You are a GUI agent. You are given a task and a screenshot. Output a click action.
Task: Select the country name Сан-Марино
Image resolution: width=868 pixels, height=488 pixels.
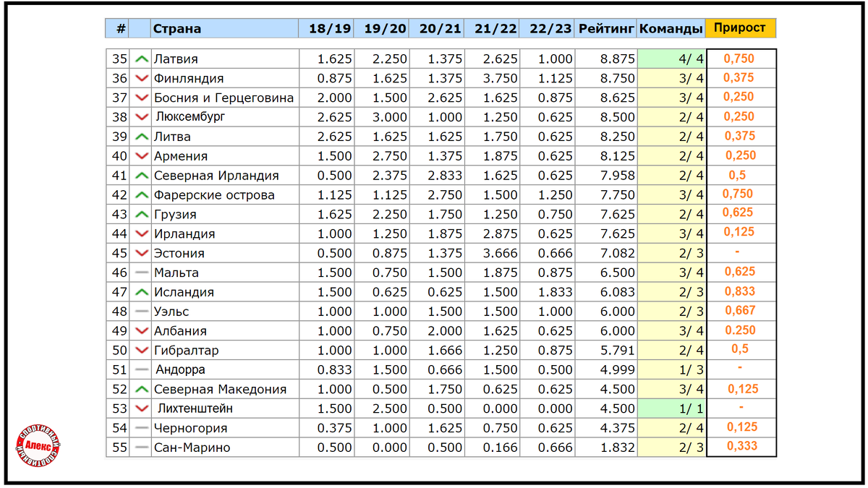coord(192,448)
